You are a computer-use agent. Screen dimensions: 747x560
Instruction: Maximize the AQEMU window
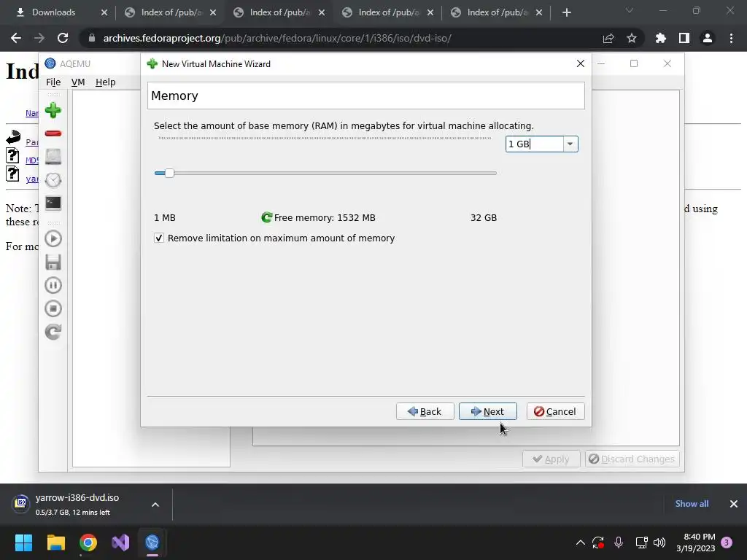tap(634, 63)
